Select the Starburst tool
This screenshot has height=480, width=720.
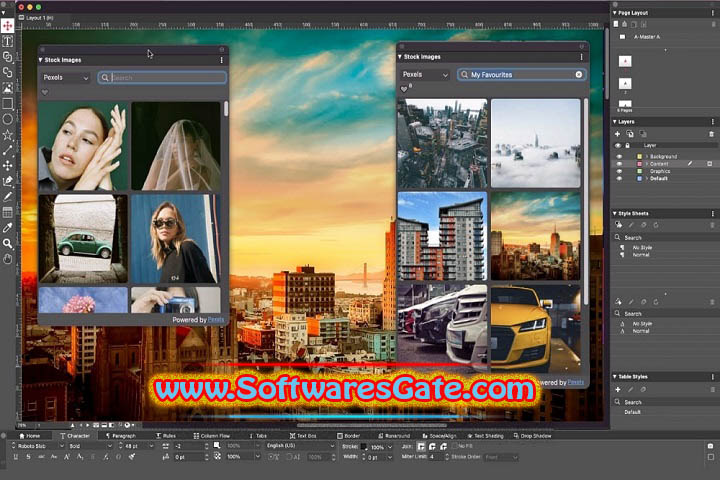[x=7, y=135]
